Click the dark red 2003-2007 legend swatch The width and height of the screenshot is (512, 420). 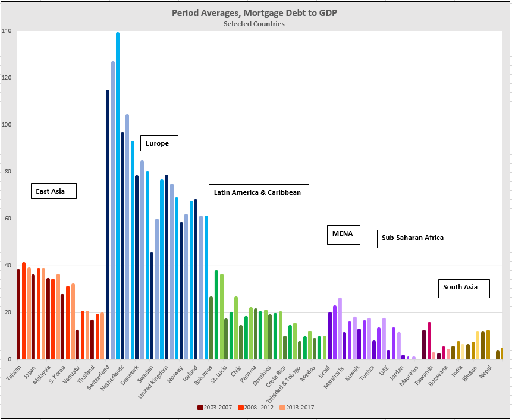tap(200, 407)
